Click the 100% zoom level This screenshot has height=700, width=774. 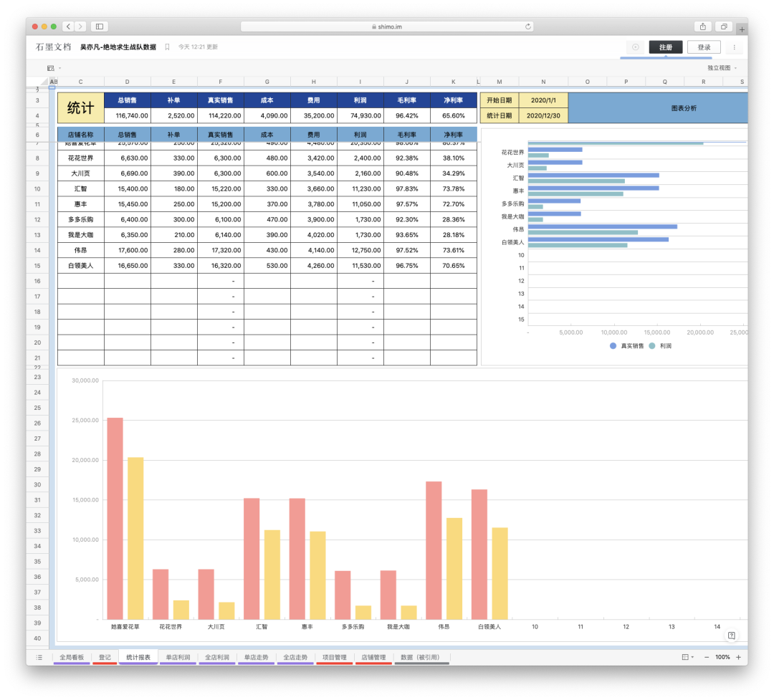[x=722, y=657]
